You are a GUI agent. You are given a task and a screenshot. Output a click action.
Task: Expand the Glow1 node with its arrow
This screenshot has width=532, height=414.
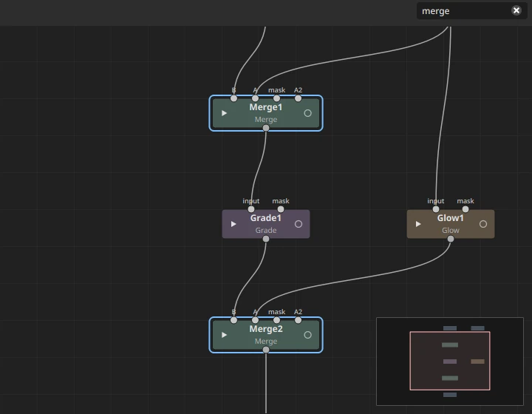(418, 224)
